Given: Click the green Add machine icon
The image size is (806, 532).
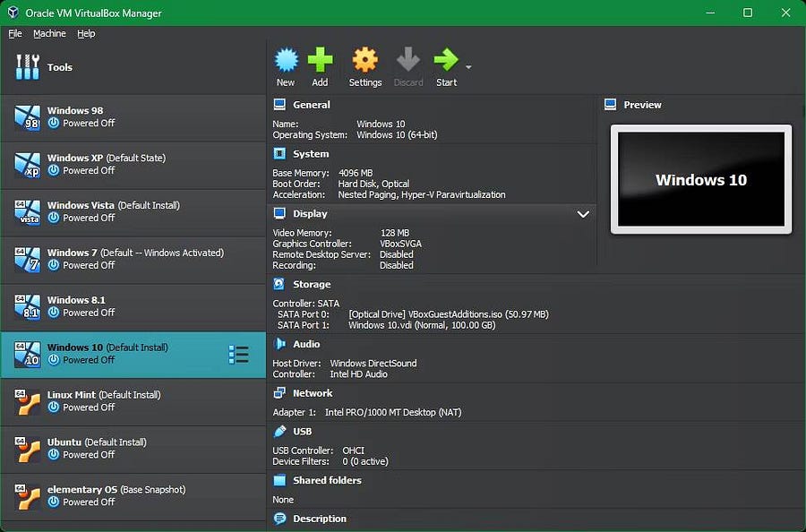Looking at the screenshot, I should click(x=320, y=61).
